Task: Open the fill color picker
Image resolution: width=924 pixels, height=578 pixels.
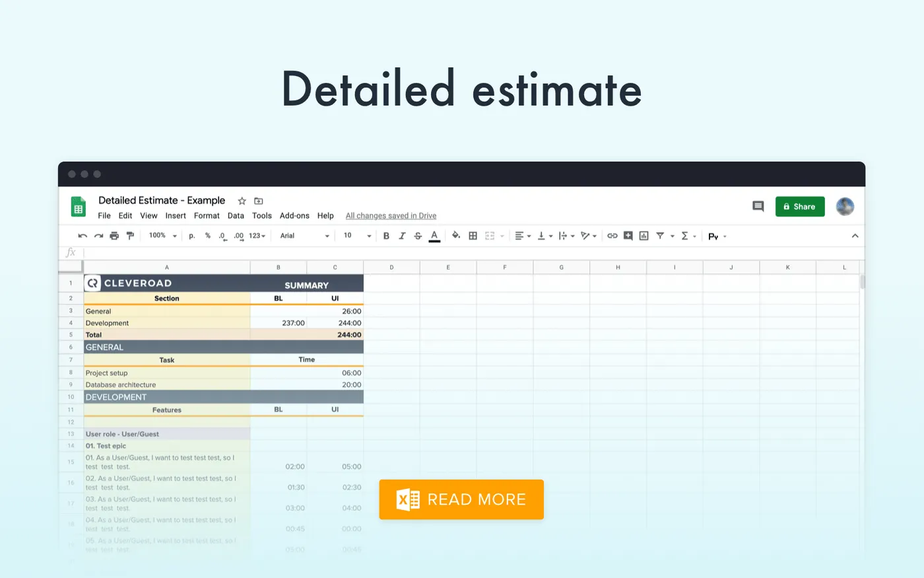Action: tap(456, 236)
